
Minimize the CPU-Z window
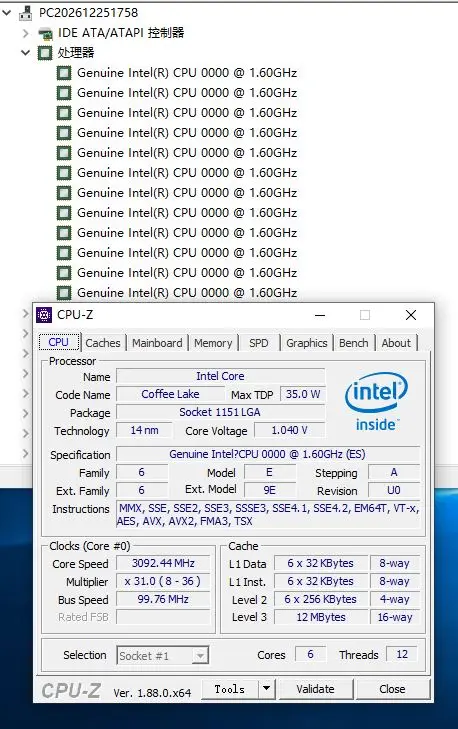coord(320,315)
